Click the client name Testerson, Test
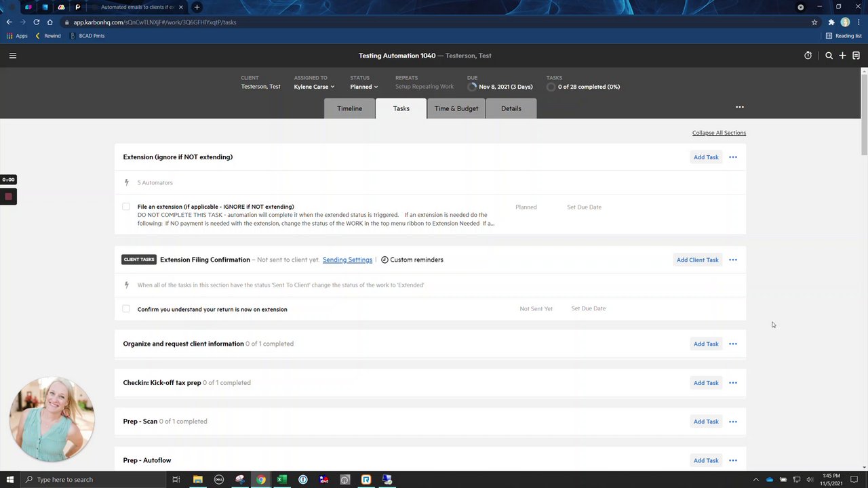Screen dimensions: 868x488 260,87
